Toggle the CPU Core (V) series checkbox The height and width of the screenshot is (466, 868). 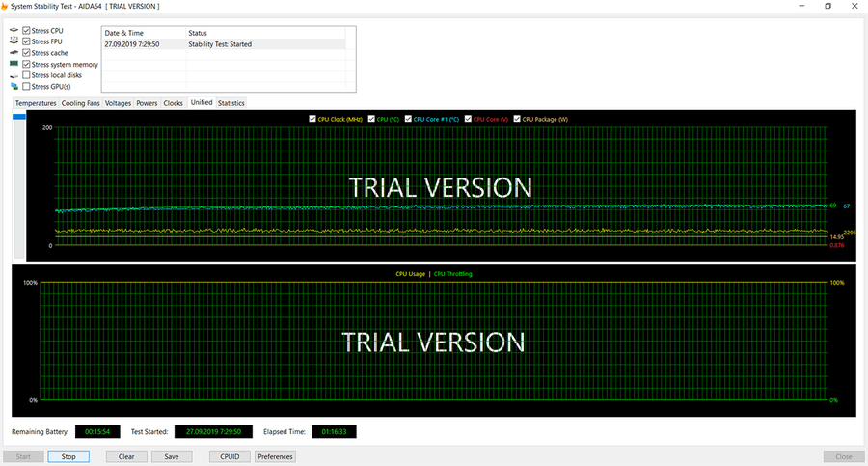coord(468,119)
